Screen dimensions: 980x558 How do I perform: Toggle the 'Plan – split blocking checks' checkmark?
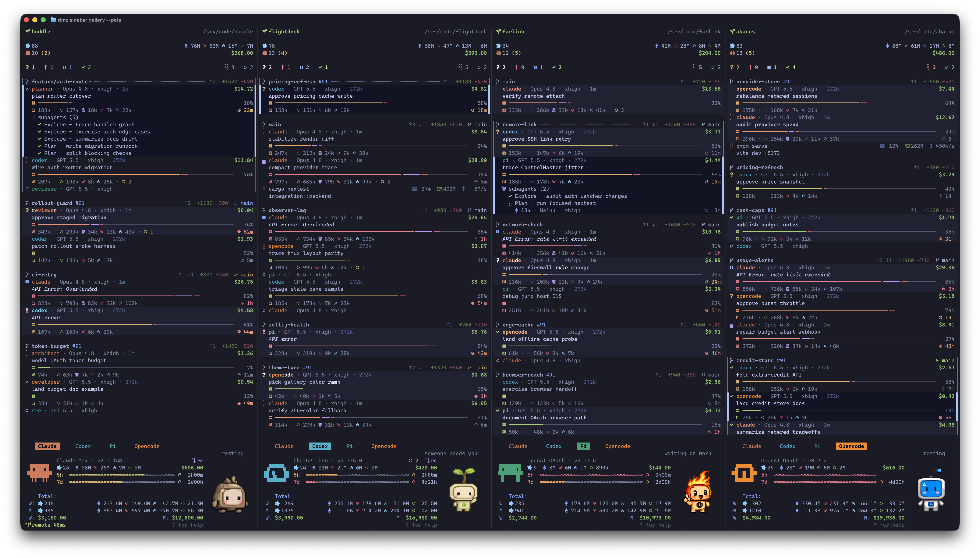(x=40, y=153)
